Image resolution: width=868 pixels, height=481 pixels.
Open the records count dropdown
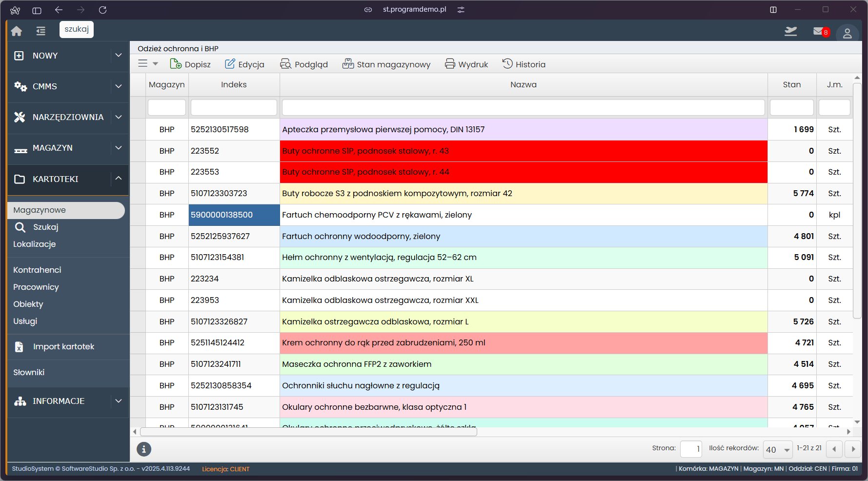pyautogui.click(x=777, y=450)
